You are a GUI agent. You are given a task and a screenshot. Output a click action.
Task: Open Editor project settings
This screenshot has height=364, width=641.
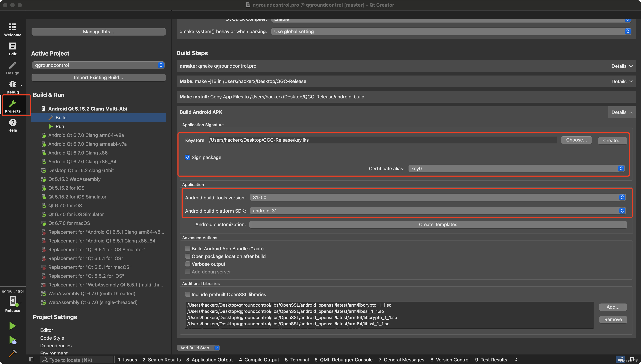pyautogui.click(x=47, y=330)
